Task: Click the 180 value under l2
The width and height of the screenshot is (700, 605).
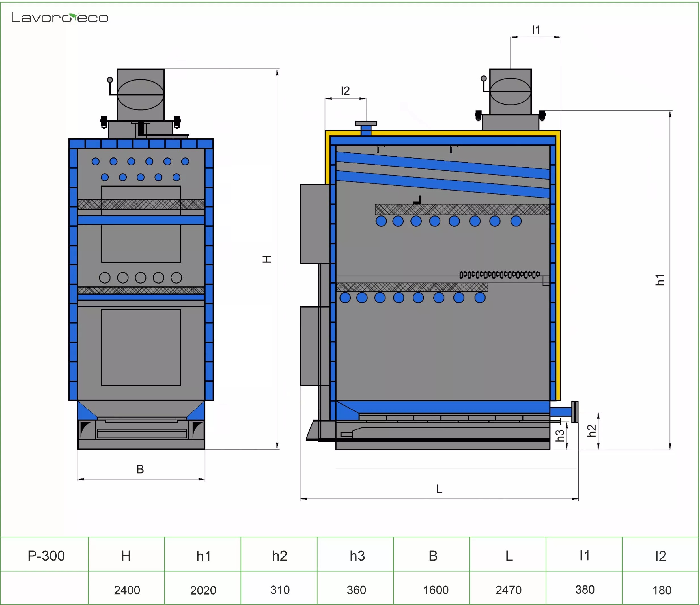Action: tap(662, 590)
